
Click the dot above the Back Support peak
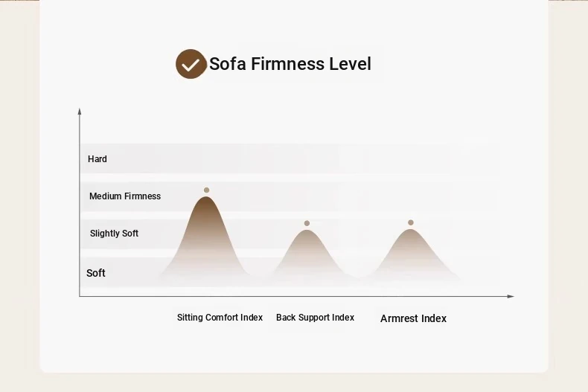pos(307,223)
